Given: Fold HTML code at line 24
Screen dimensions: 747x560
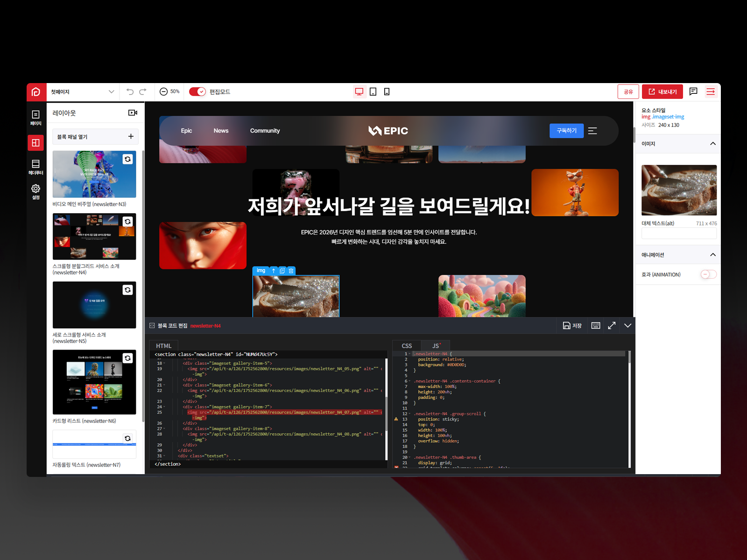Looking at the screenshot, I should pyautogui.click(x=164, y=407).
